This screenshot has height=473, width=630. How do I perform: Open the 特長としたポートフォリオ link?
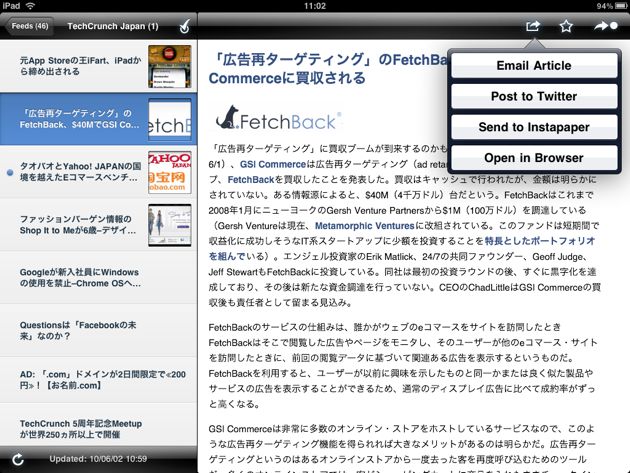click(x=540, y=241)
